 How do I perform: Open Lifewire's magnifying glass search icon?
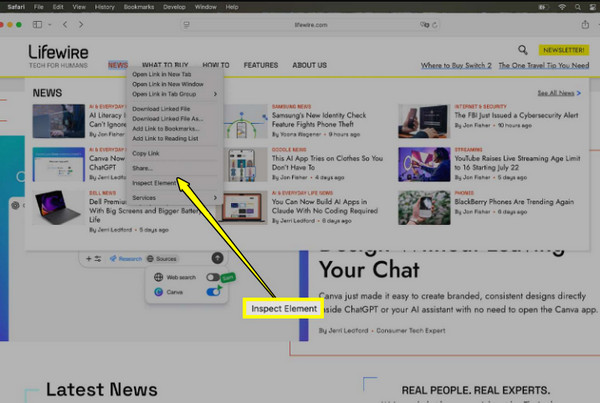[522, 49]
